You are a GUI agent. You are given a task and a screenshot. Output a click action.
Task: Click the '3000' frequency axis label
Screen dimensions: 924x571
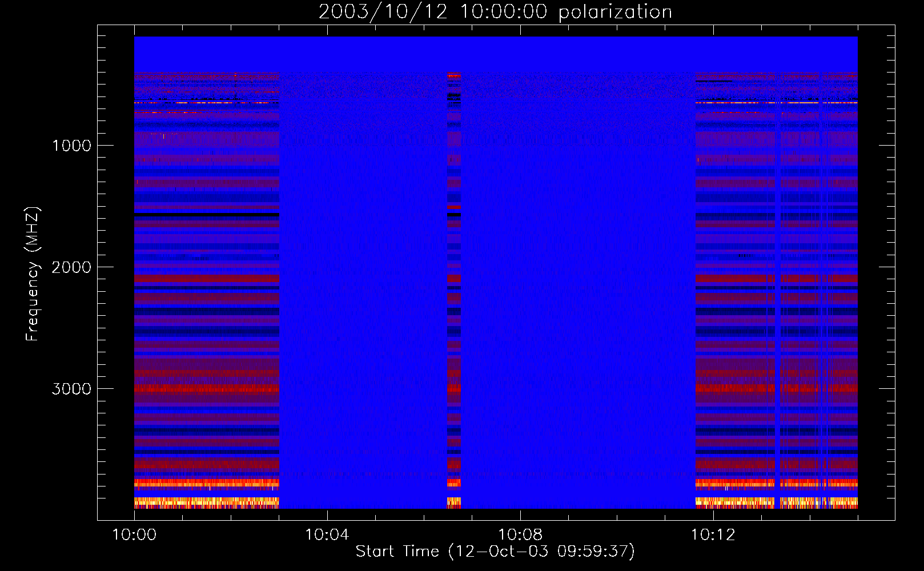[71, 389]
